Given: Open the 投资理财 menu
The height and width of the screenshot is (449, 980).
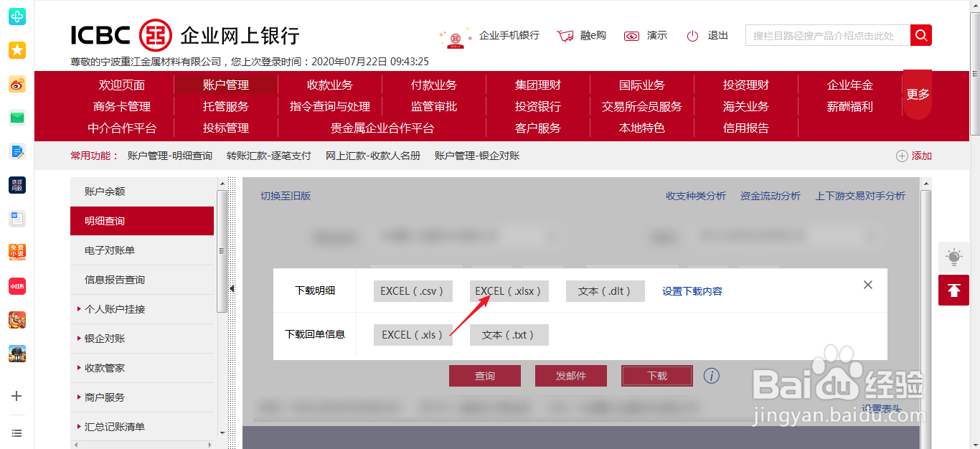Looking at the screenshot, I should point(746,85).
